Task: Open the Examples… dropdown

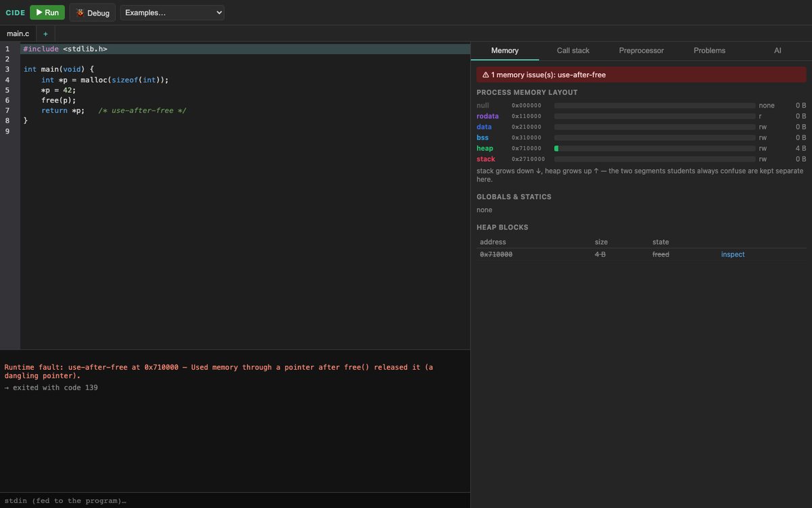Action: click(172, 12)
